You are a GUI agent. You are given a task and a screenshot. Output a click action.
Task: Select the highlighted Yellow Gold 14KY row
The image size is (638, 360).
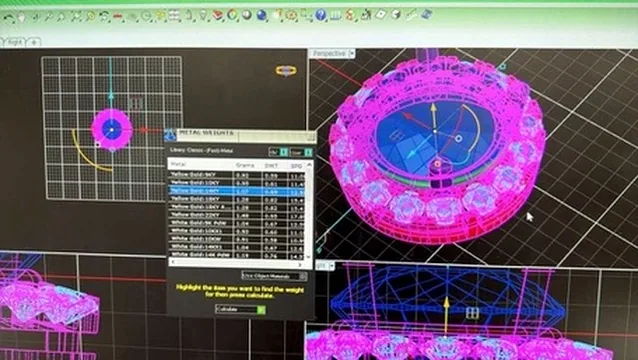236,191
